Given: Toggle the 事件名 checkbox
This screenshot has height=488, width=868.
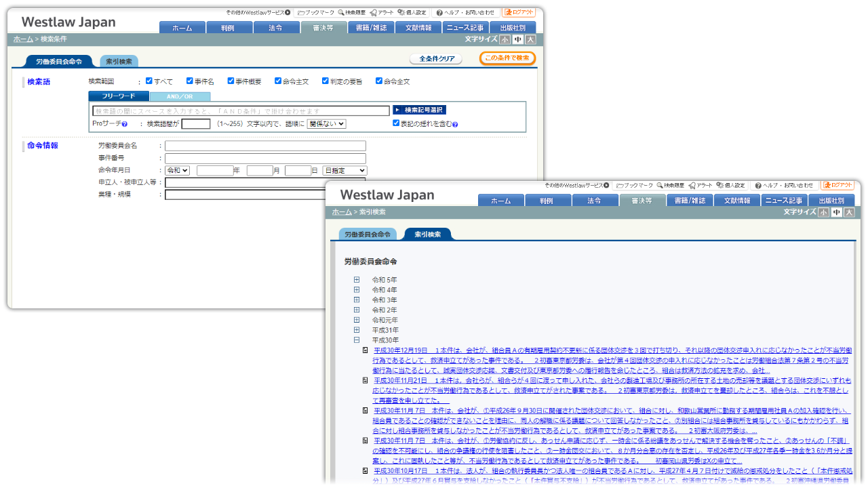Looking at the screenshot, I should coord(190,81).
